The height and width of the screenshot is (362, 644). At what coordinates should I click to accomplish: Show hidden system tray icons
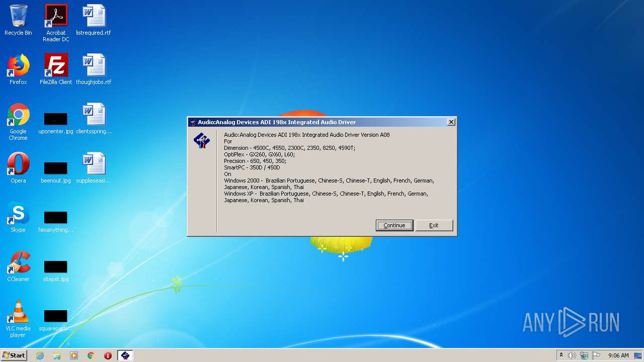pyautogui.click(x=561, y=355)
